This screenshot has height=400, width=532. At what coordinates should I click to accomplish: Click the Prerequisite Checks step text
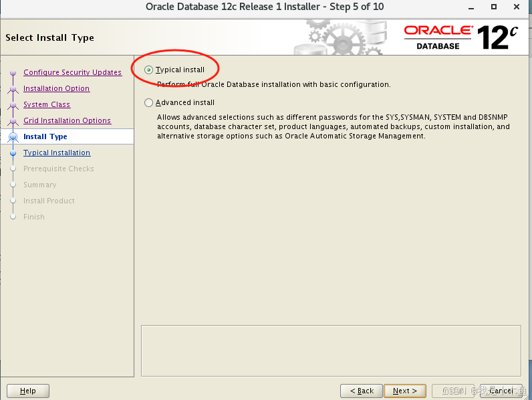58,169
